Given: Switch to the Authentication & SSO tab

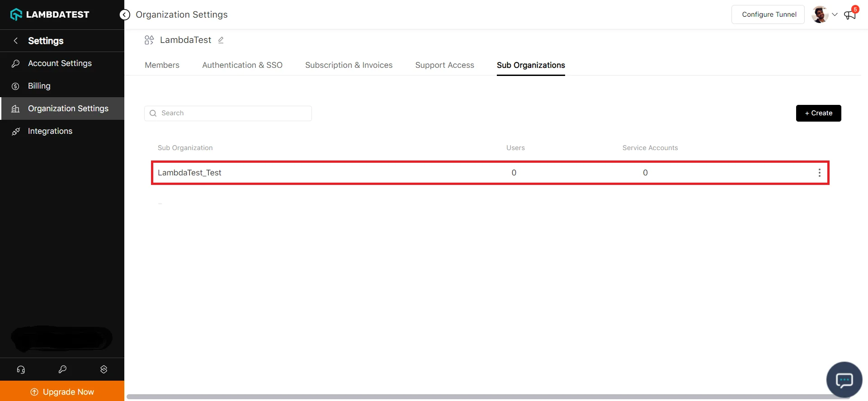Looking at the screenshot, I should point(242,65).
